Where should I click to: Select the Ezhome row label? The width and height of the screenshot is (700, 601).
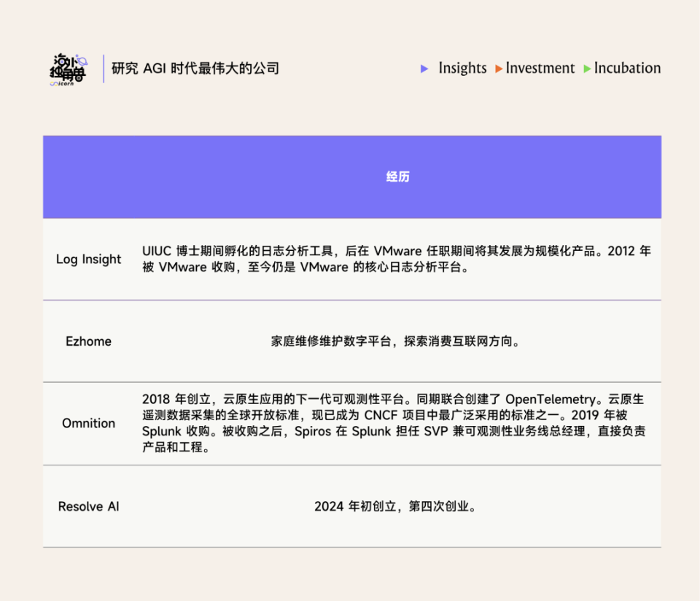[88, 341]
